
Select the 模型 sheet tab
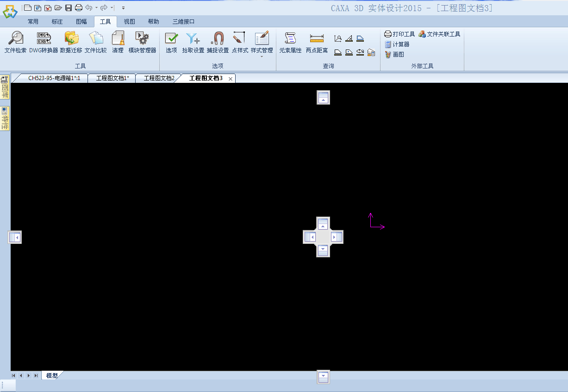click(x=52, y=375)
